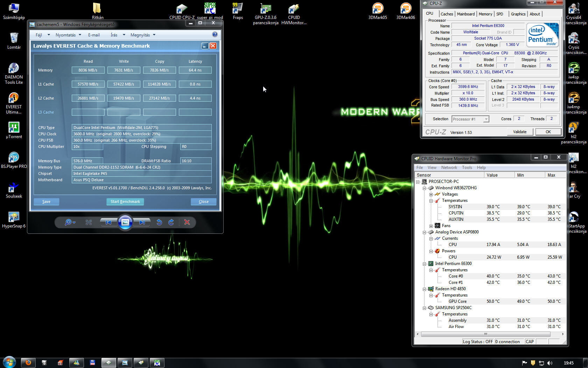Launch CPUID HWMonitor desktop shortcut
Viewport: 588px width, 368px height.
[294, 13]
